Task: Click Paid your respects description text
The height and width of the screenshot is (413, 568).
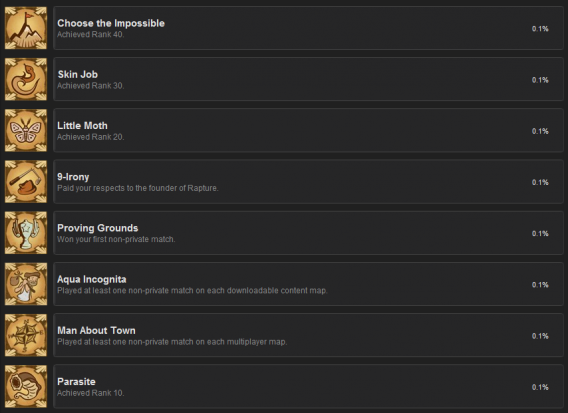Action: coord(138,188)
